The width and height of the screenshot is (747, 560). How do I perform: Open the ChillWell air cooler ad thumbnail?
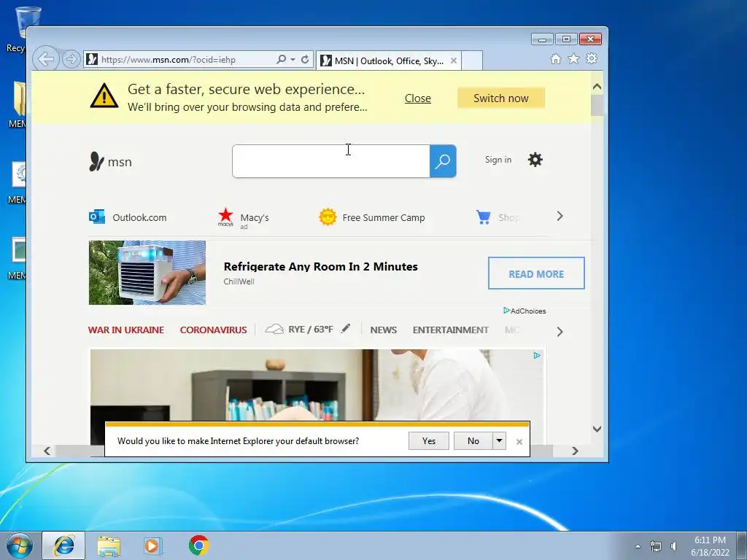[147, 273]
